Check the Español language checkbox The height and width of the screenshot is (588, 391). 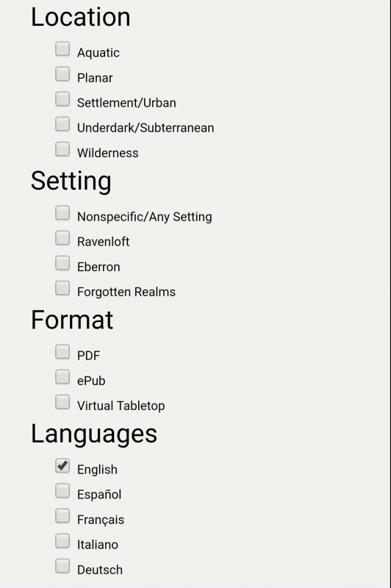62,490
